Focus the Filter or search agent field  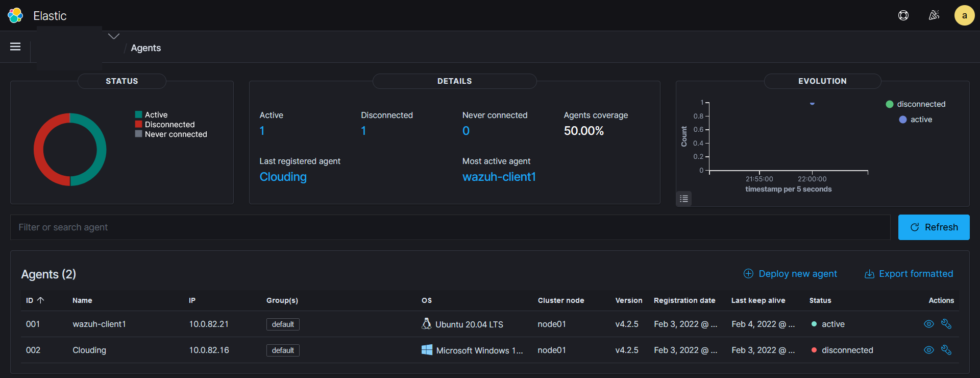[x=450, y=227]
